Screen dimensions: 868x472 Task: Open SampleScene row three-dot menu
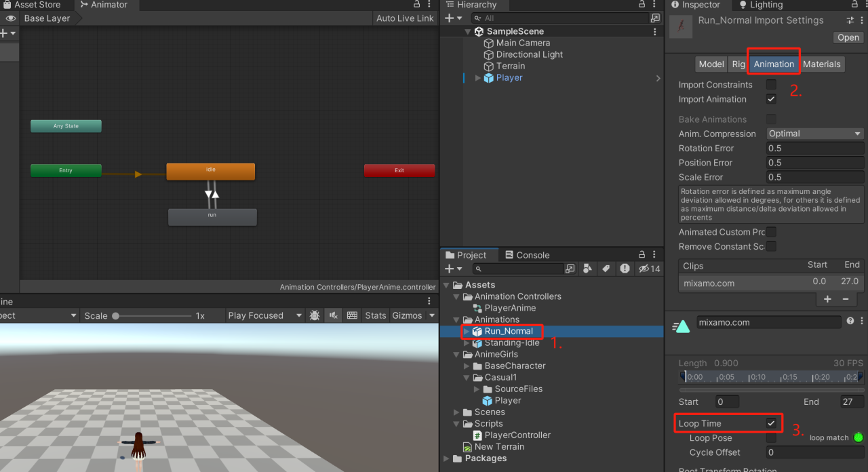[x=654, y=31]
